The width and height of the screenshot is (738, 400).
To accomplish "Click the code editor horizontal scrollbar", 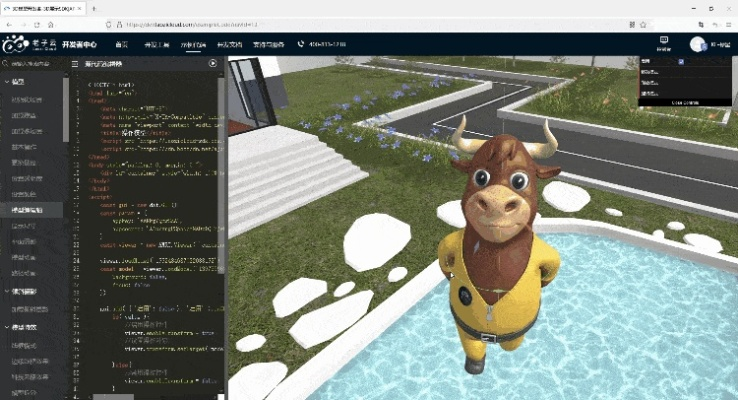I will click(113, 397).
